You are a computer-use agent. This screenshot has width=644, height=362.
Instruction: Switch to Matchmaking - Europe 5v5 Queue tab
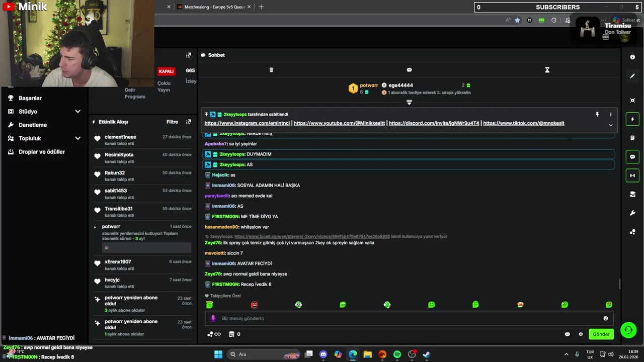[214, 7]
